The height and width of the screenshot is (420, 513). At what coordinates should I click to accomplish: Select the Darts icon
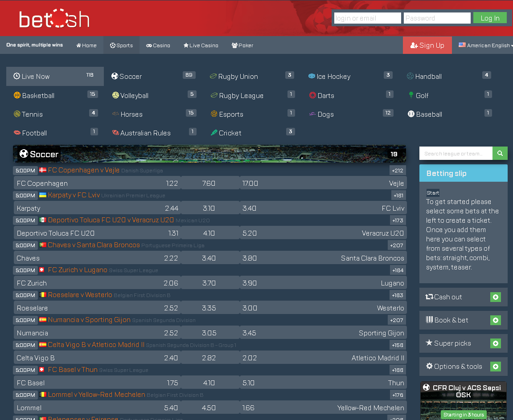pos(312,95)
